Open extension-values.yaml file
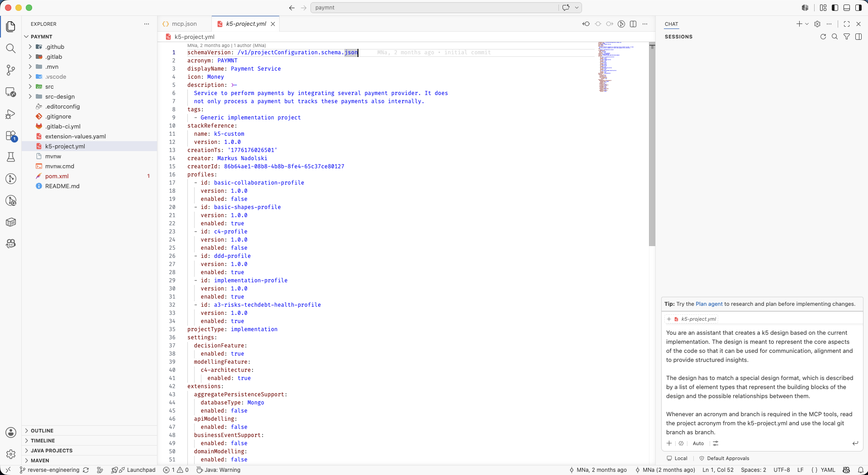 (76, 136)
